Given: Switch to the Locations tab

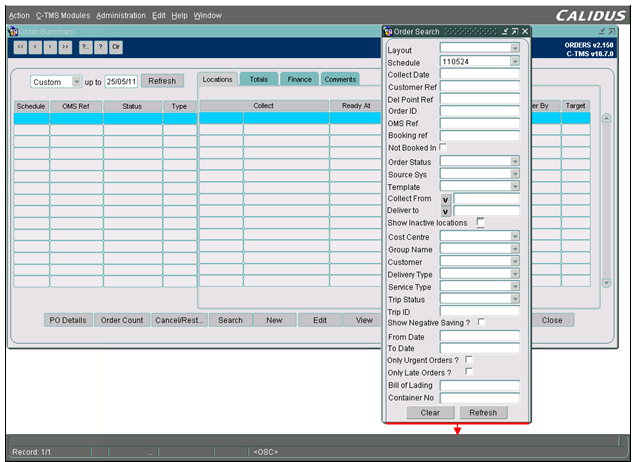Looking at the screenshot, I should (x=217, y=79).
